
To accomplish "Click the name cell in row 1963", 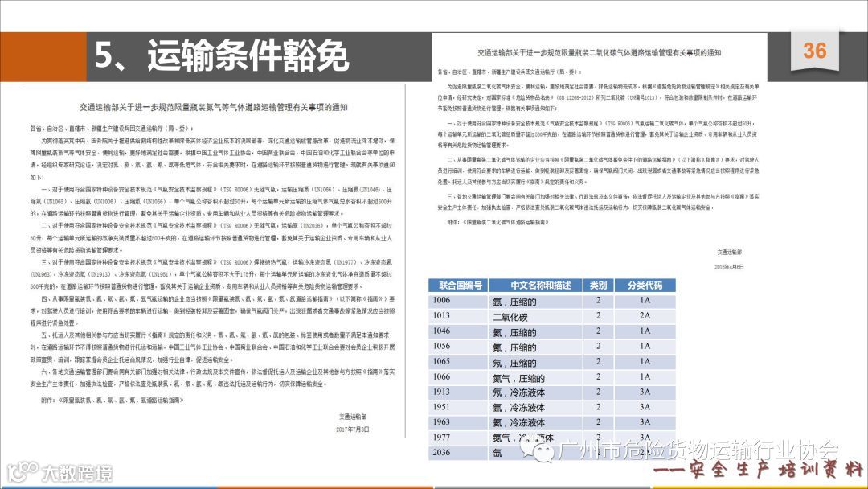I will 535,422.
